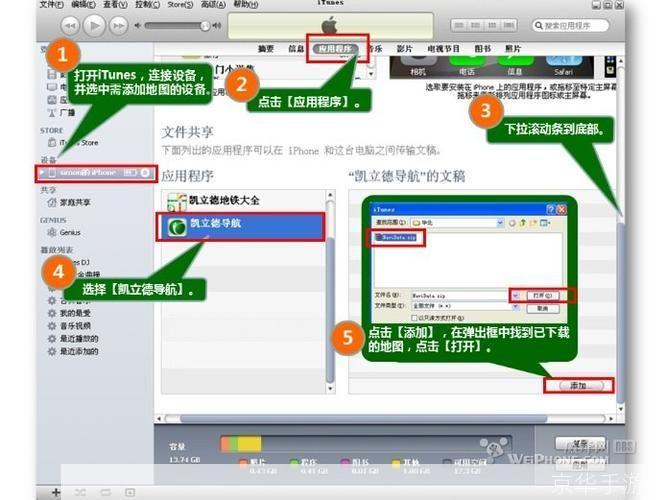This screenshot has width=666, height=500.
Task: Toggle shuffle at bottom bar
Action: pyautogui.click(x=80, y=492)
